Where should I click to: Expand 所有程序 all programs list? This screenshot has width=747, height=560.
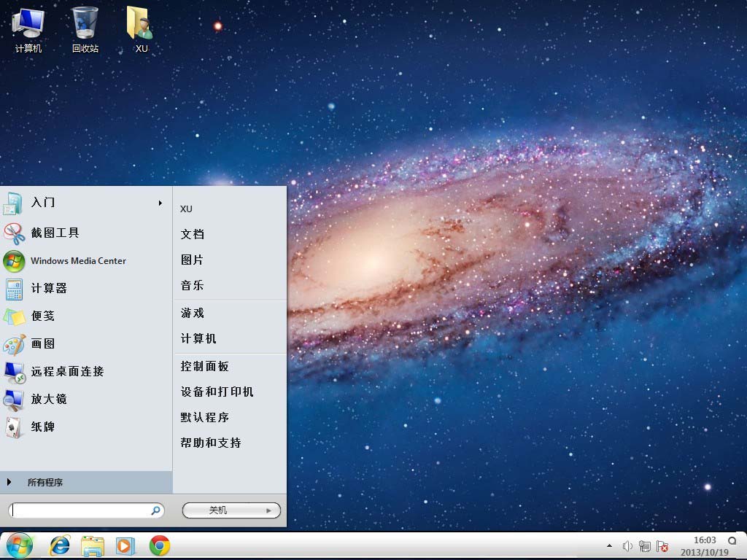pos(45,483)
